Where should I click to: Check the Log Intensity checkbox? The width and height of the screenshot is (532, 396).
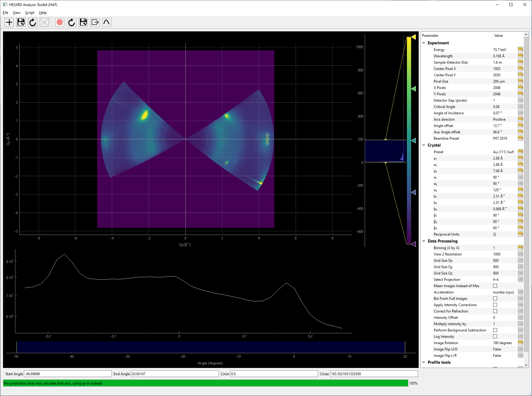click(495, 337)
